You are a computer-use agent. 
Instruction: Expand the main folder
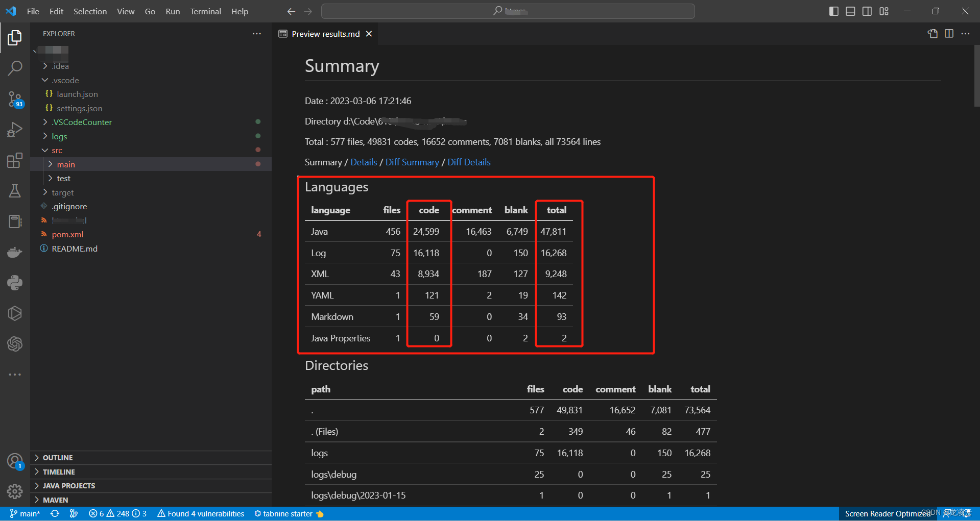[x=151, y=164]
